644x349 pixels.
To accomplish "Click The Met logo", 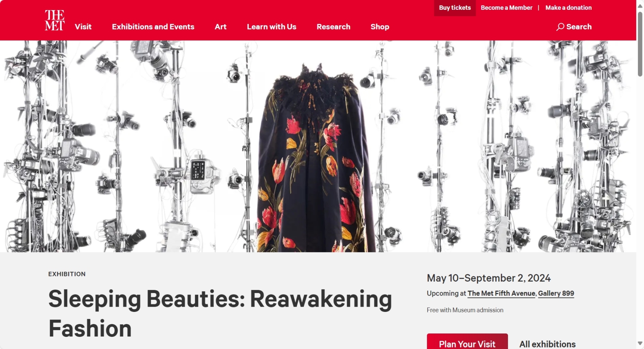I will pyautogui.click(x=55, y=20).
